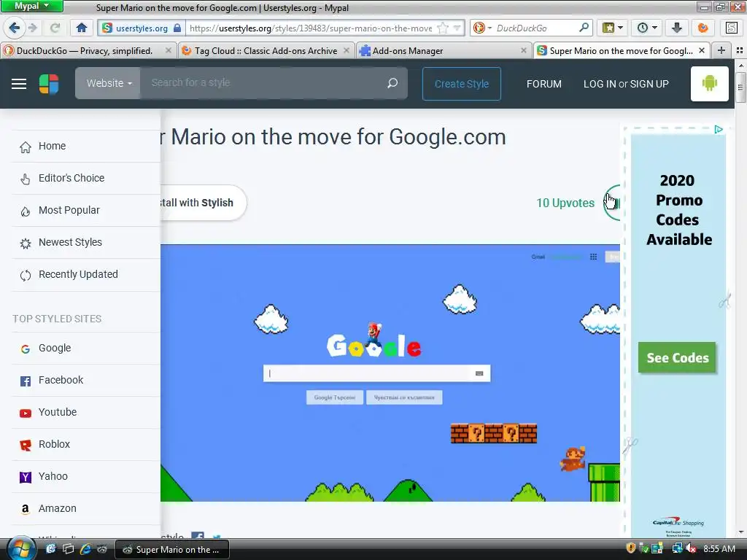Open the browser Home icon
Viewport: 747px width, 560px height.
[82, 28]
